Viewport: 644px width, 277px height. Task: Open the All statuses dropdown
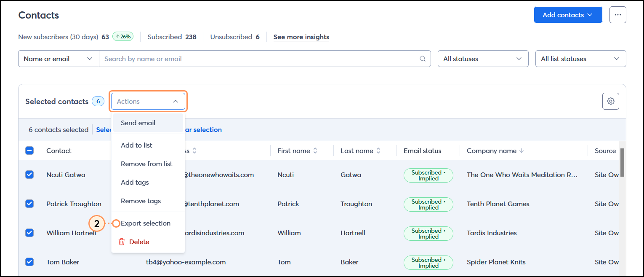[483, 59]
